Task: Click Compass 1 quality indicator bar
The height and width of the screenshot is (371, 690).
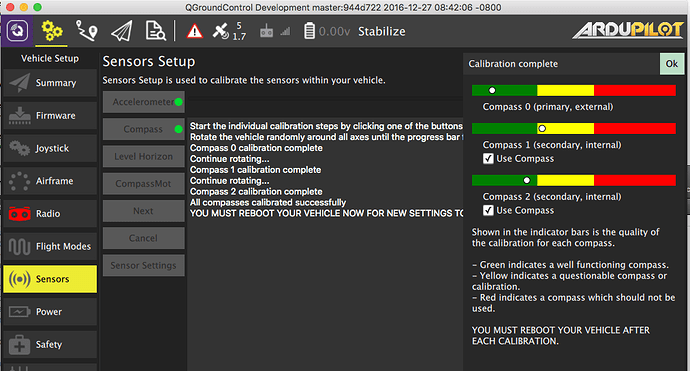Action: point(574,129)
